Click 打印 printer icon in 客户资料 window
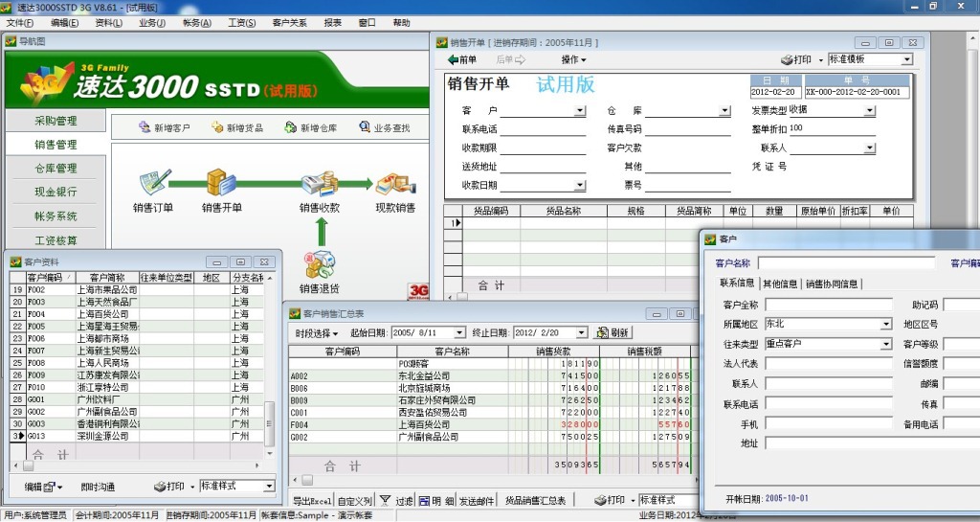This screenshot has height=522, width=980. click(161, 487)
